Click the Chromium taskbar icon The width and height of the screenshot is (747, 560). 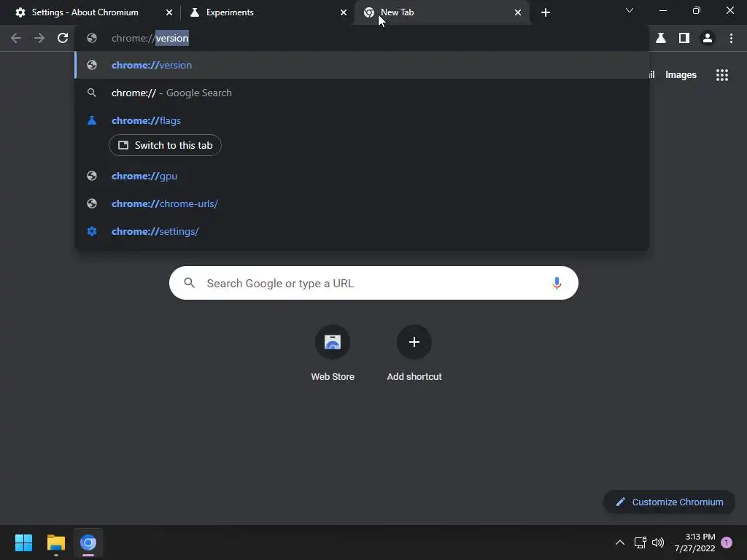click(x=88, y=542)
